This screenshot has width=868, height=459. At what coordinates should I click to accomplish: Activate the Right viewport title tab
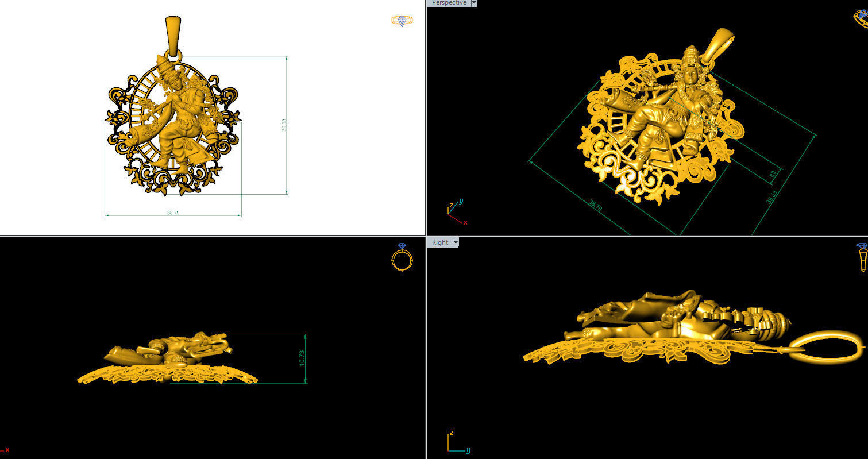pyautogui.click(x=440, y=242)
